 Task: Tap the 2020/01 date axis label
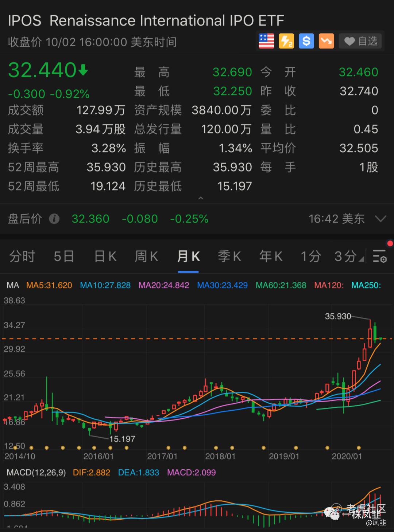pyautogui.click(x=347, y=456)
